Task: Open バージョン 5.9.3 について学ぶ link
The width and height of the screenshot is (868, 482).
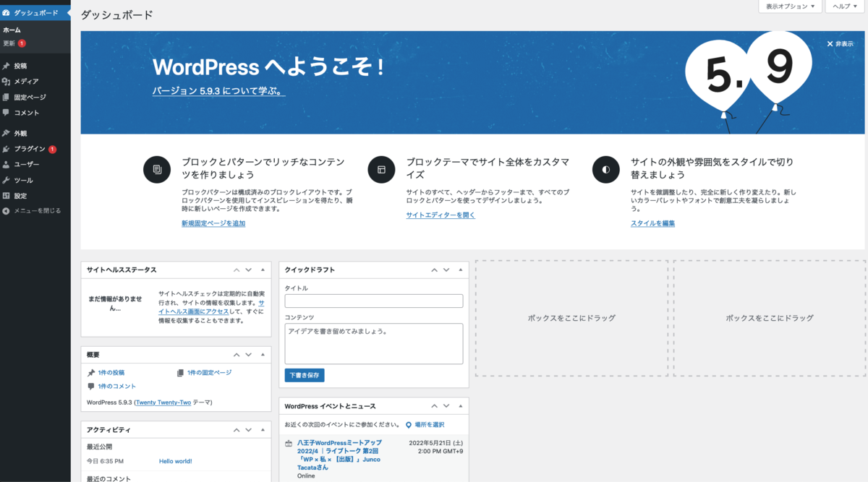Action: [218, 92]
